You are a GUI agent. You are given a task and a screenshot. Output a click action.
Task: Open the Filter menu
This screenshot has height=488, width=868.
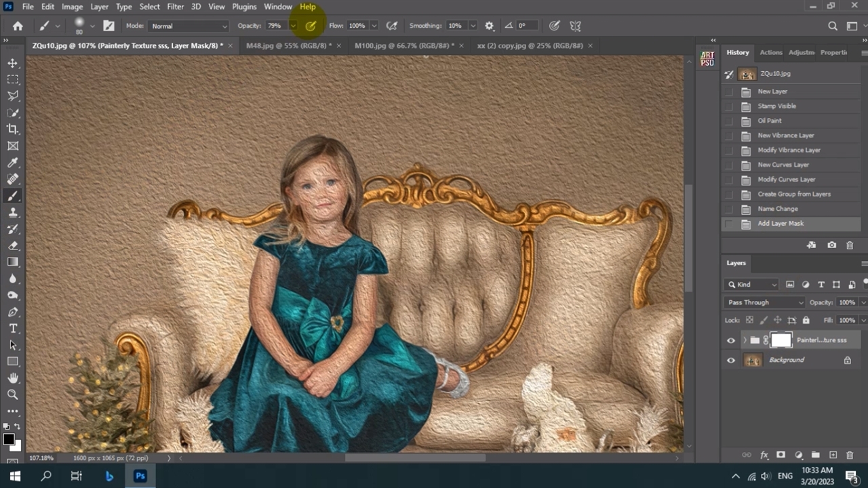(175, 7)
